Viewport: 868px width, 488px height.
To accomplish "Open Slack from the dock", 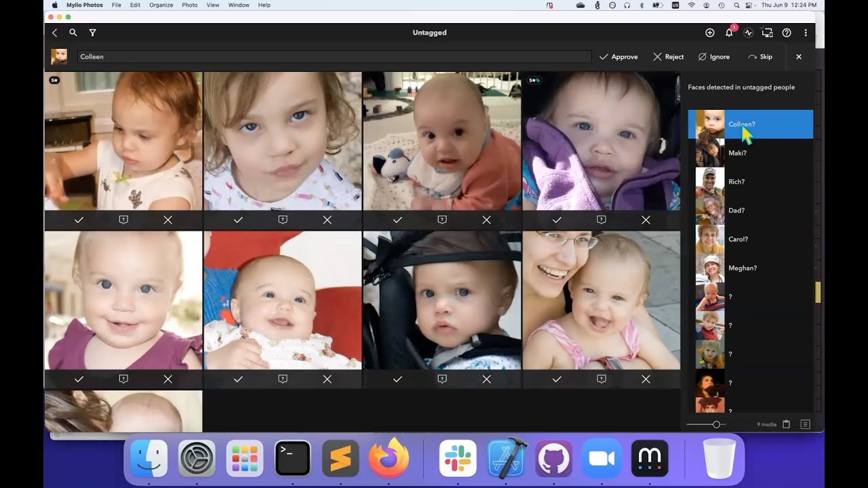I will (458, 459).
